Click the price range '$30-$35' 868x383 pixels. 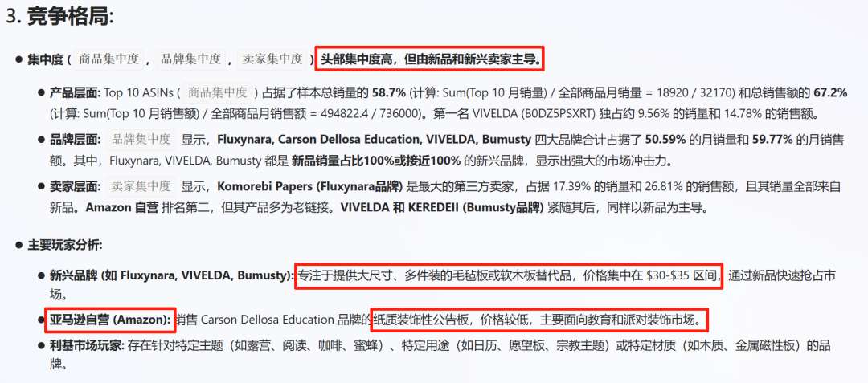click(x=666, y=275)
